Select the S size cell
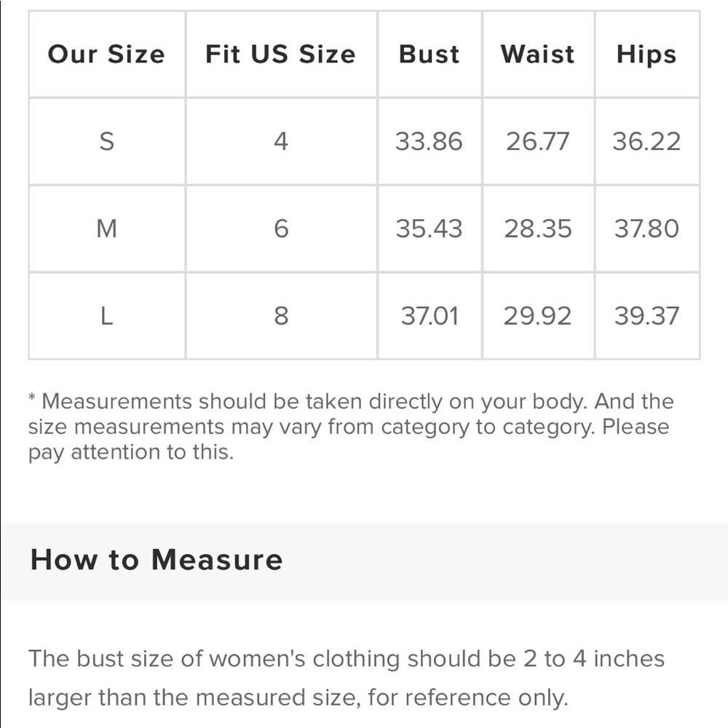 point(107,141)
